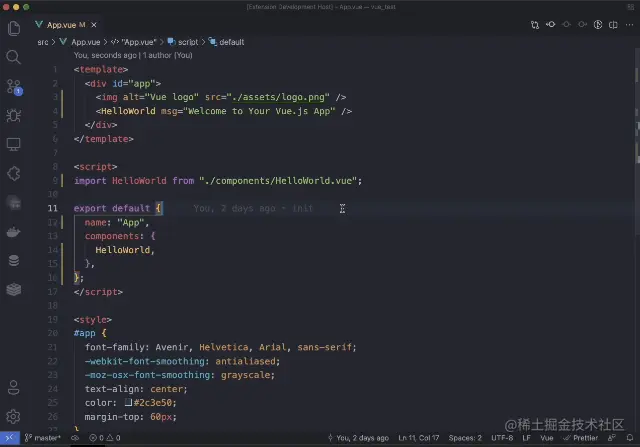Open the Explorer view in activity bar
This screenshot has height=447, width=640.
13,28
